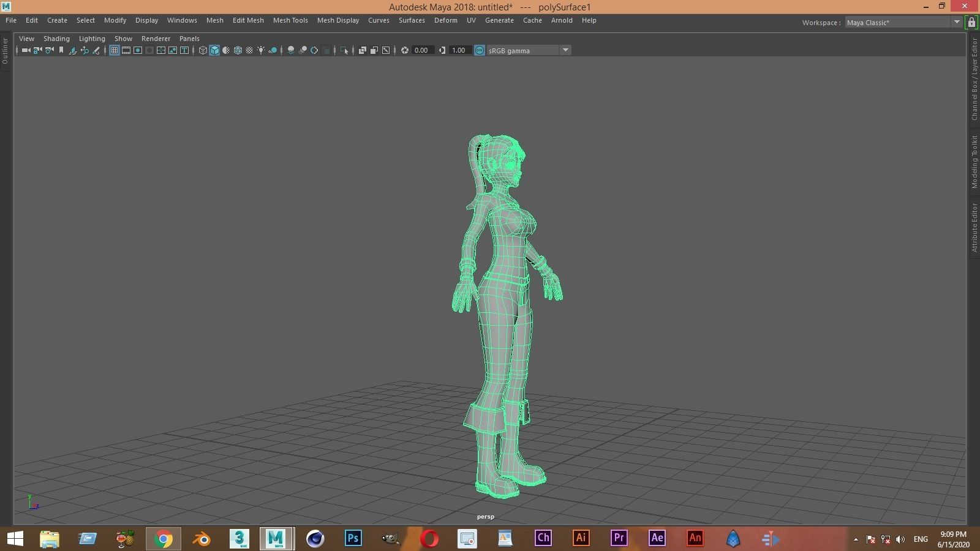
Task: Expand the Outliner side tab
Action: [x=5, y=51]
